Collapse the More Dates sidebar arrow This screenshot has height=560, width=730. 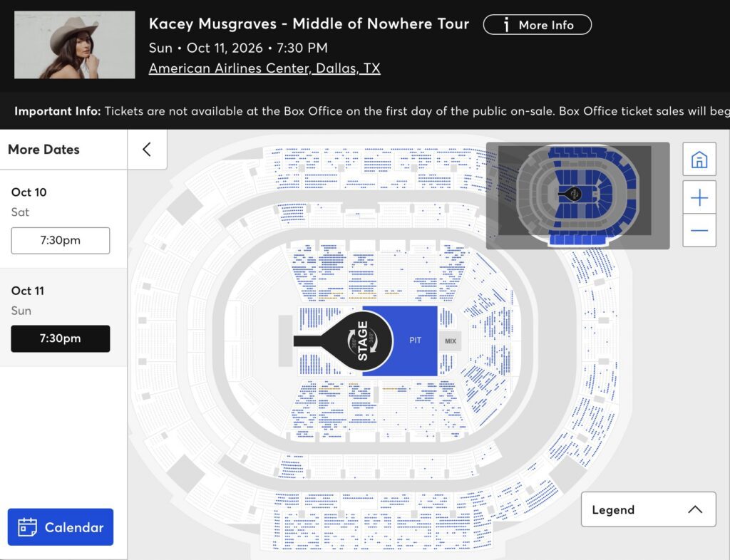[x=147, y=150]
